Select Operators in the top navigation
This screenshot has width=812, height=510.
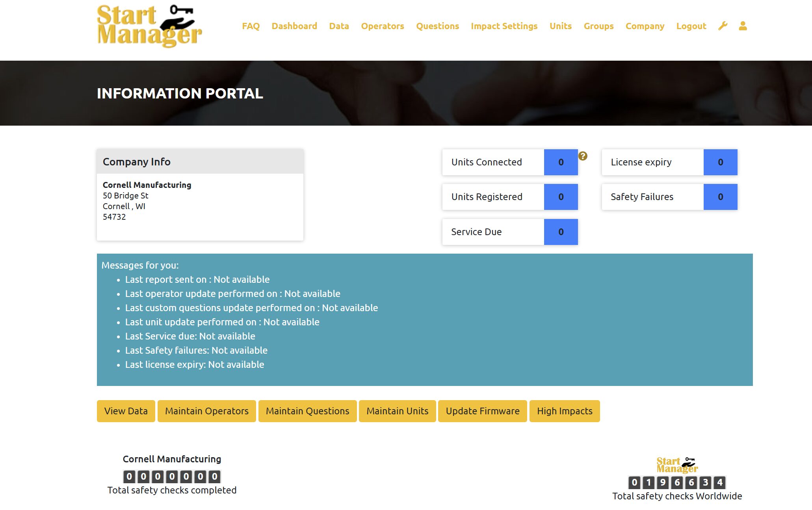[382, 26]
